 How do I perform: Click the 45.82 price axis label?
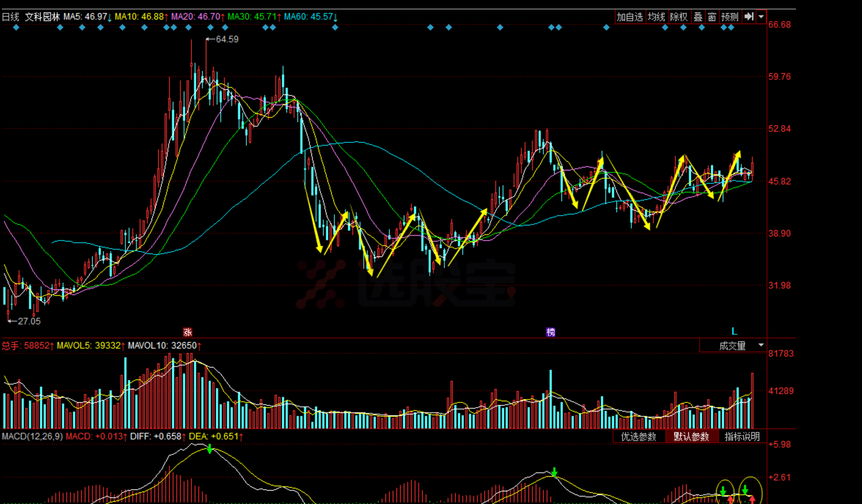[x=780, y=181]
